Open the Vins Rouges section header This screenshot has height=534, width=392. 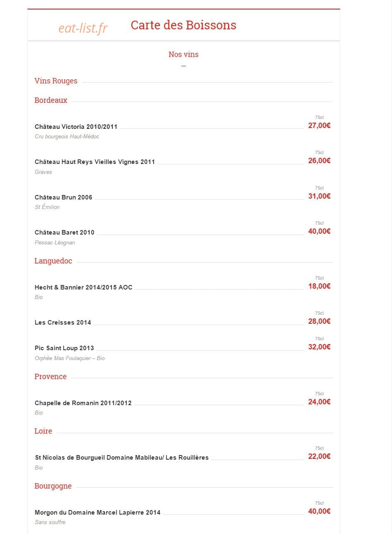[56, 81]
